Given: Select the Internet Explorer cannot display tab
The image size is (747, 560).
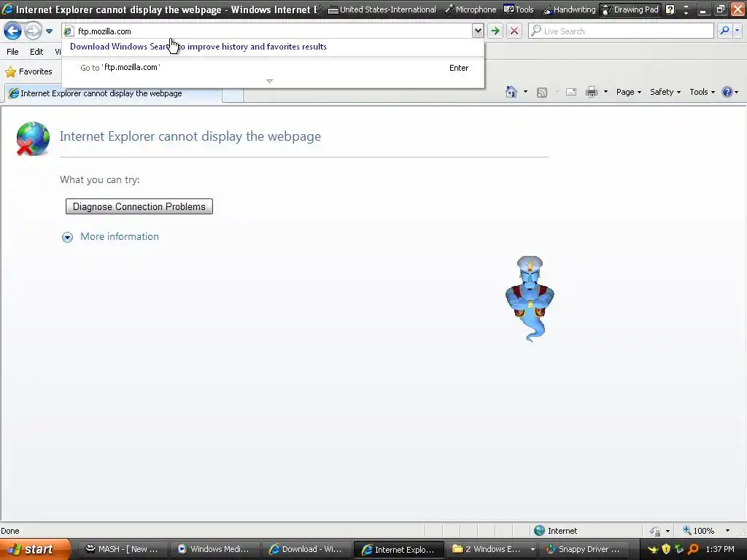Looking at the screenshot, I should pyautogui.click(x=113, y=93).
